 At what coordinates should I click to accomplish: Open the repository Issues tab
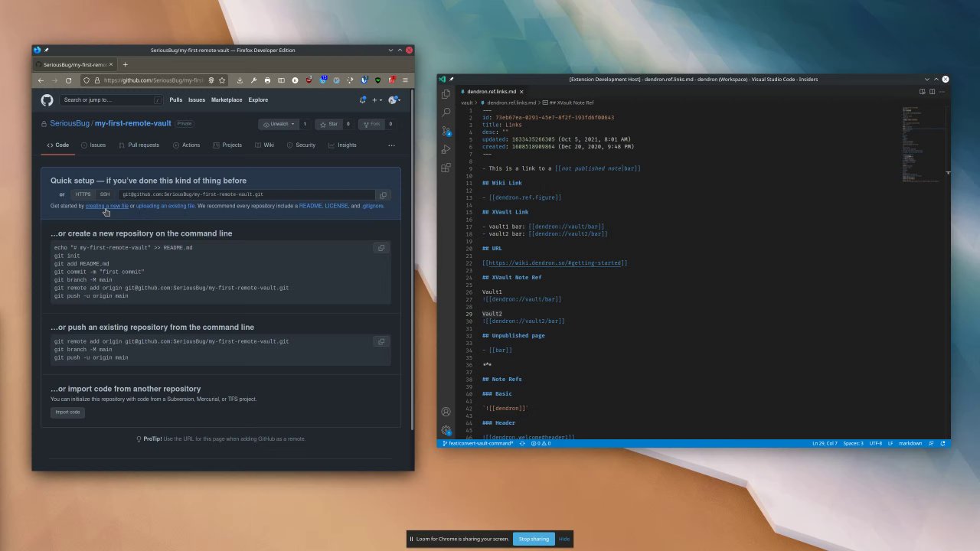pos(93,145)
